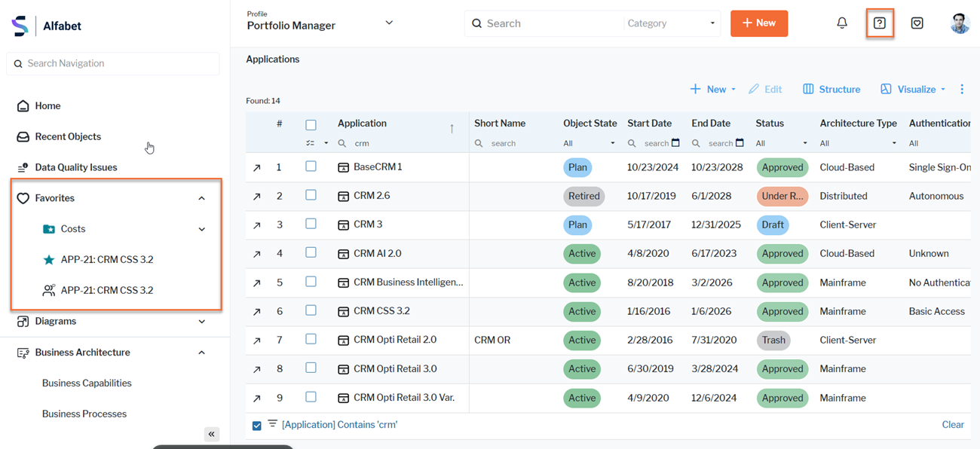
Task: Click the Search Navigation input field
Action: 113,64
